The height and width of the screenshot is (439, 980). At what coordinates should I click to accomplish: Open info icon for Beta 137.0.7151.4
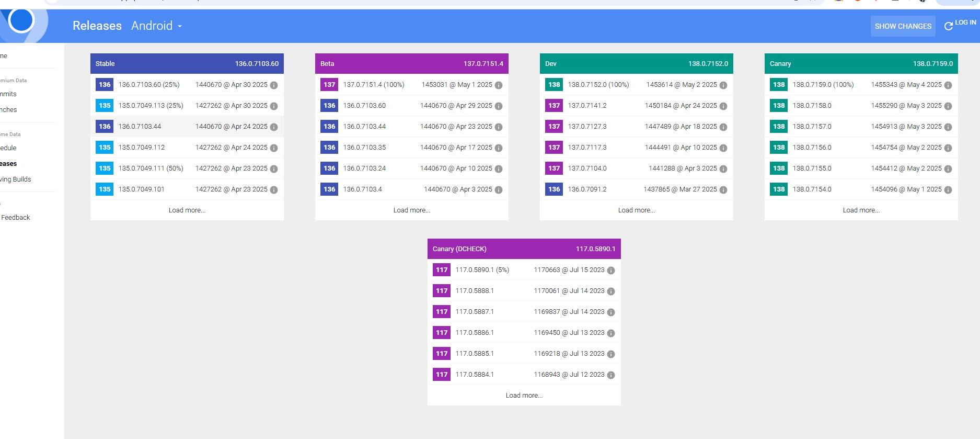499,85
